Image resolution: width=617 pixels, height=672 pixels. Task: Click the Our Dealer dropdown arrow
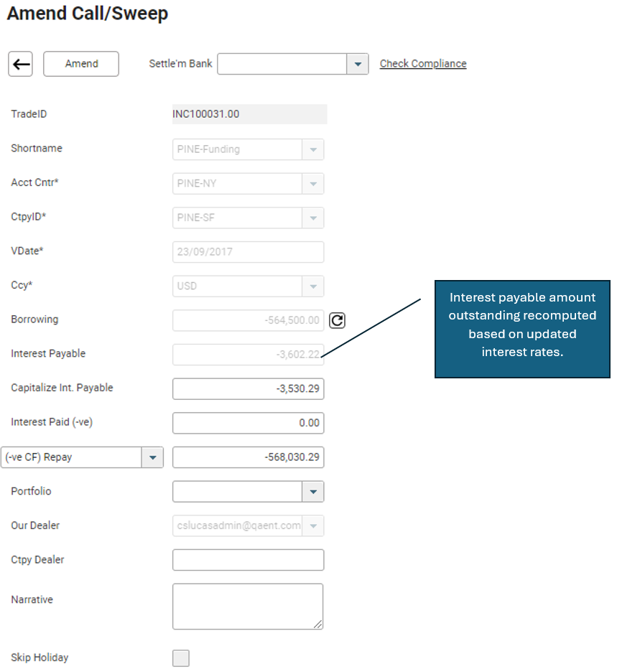click(313, 526)
